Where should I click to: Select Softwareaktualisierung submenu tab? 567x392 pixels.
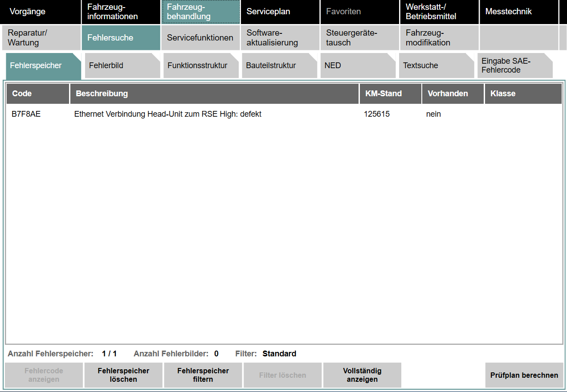click(280, 38)
